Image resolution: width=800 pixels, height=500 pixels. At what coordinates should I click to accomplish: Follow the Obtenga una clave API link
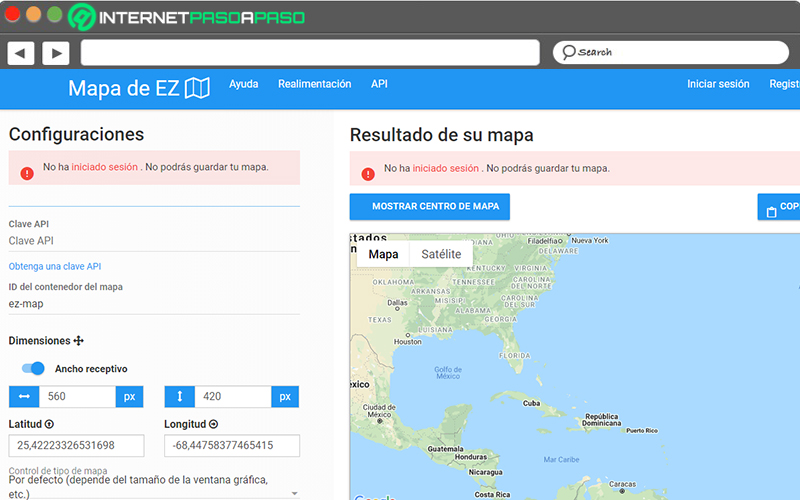point(55,266)
